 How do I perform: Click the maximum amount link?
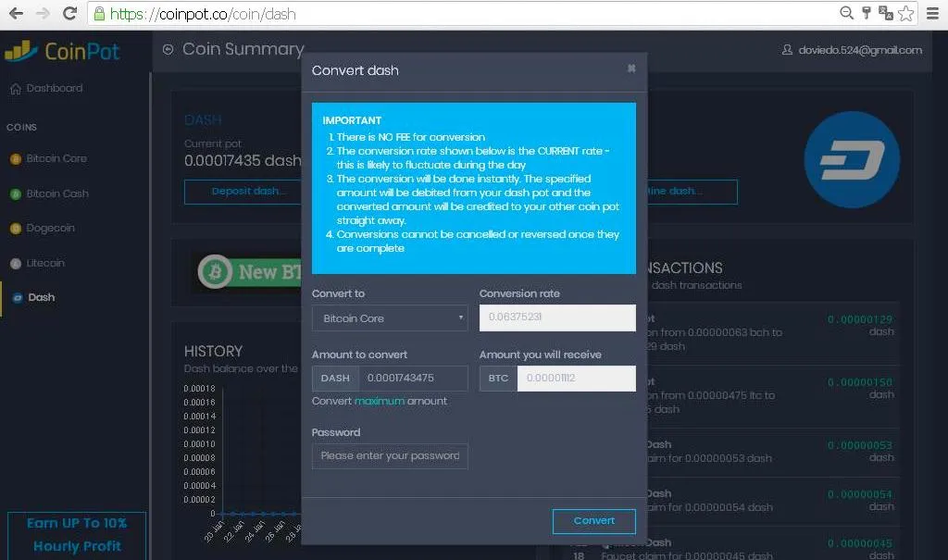click(x=379, y=401)
